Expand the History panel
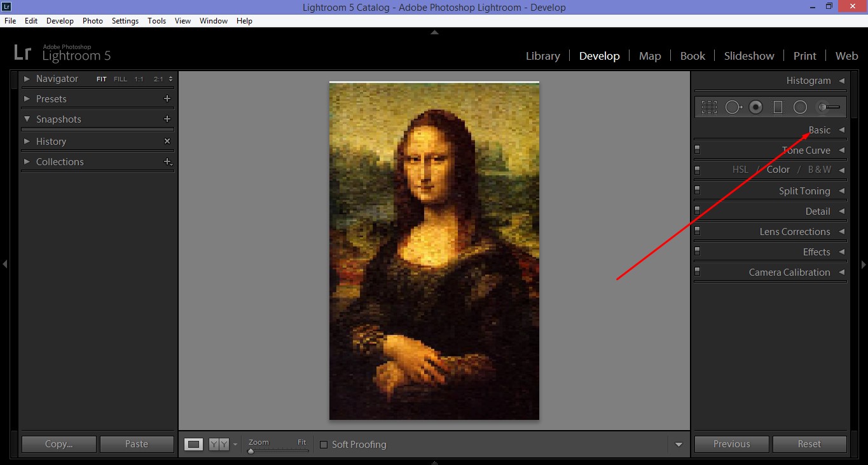The width and height of the screenshot is (868, 465). (x=27, y=141)
